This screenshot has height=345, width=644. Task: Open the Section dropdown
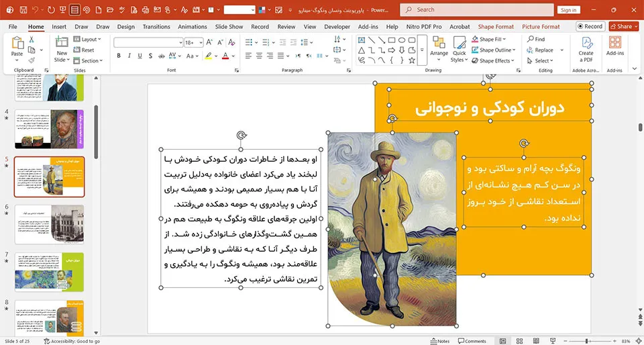(x=88, y=60)
